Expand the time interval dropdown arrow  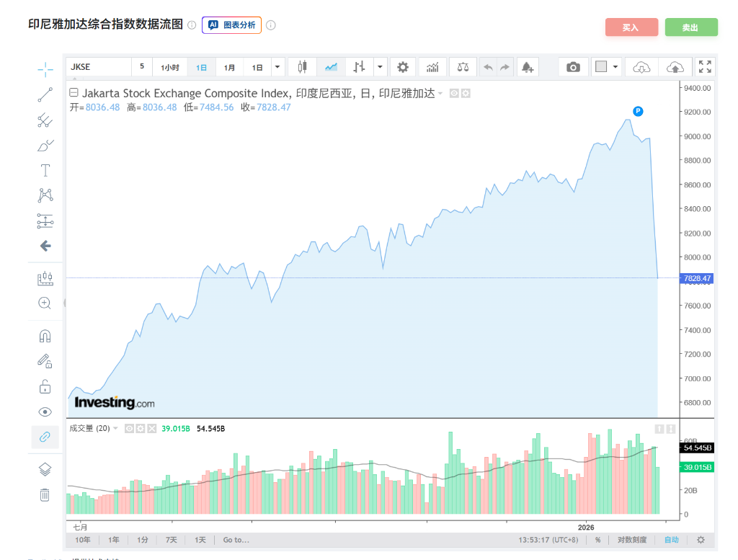[x=278, y=67]
